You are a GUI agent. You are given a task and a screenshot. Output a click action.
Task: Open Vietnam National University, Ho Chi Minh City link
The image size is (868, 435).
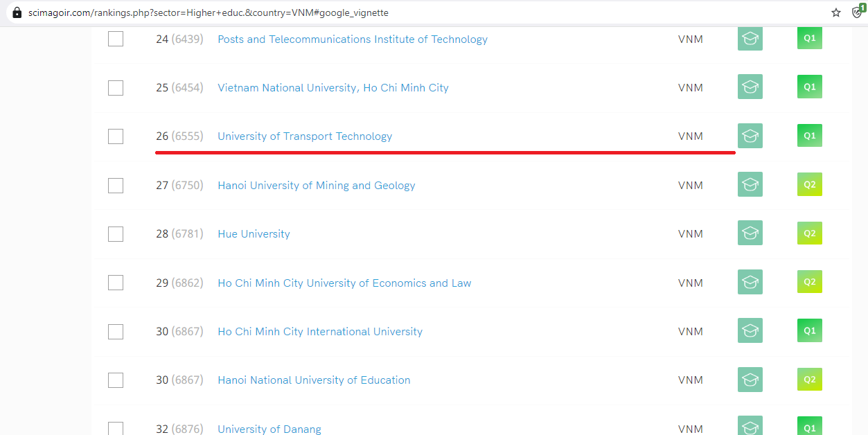point(333,88)
